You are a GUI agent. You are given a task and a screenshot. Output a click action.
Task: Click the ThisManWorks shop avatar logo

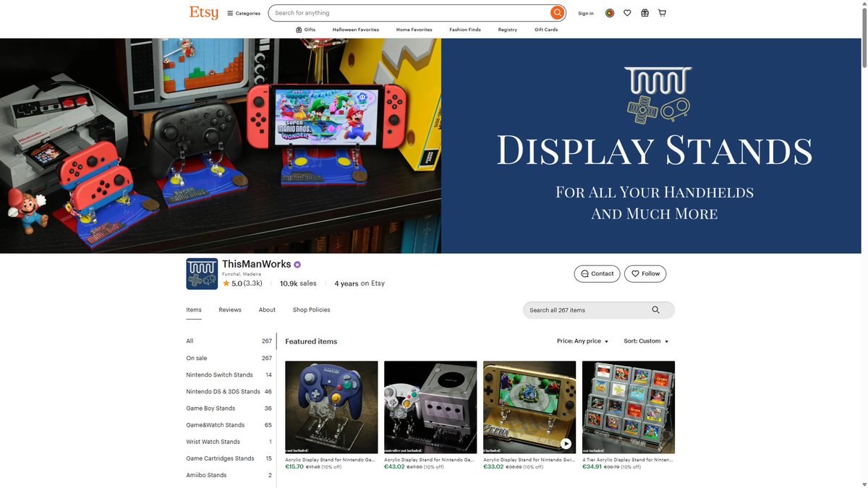[x=202, y=274]
